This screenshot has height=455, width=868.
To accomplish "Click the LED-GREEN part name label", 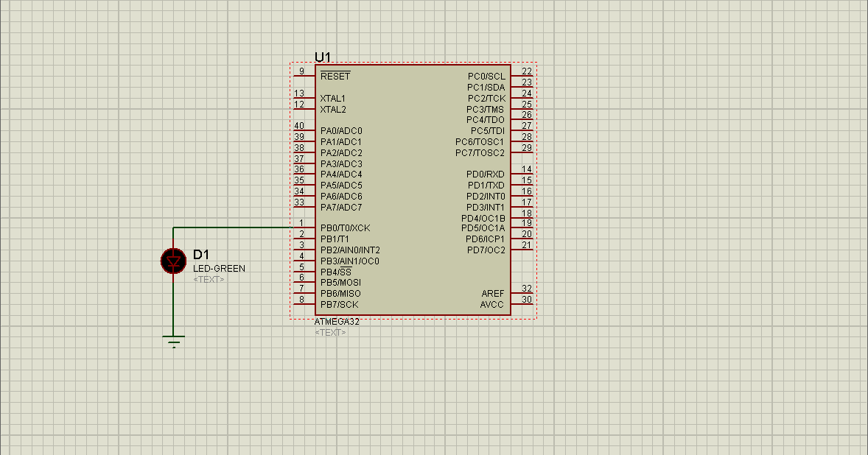I will coord(218,269).
